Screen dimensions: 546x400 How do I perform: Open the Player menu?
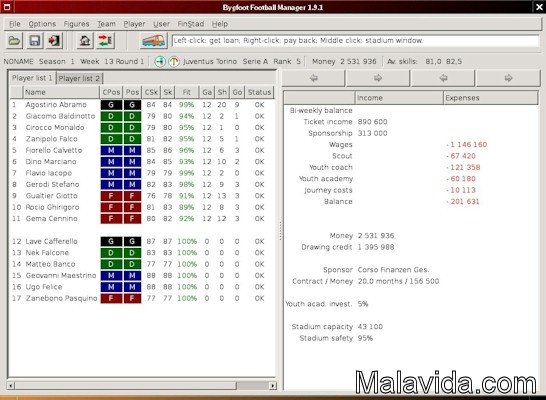[134, 24]
